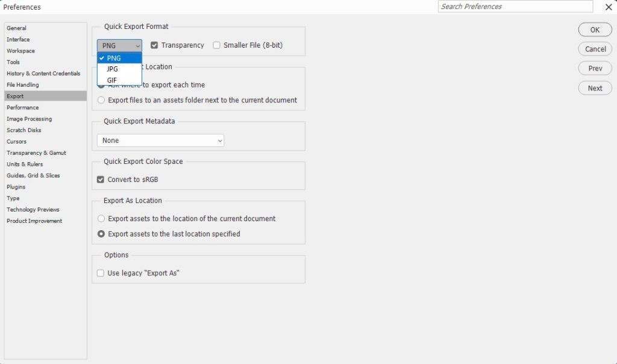
Task: Choose GIF as the quick export format
Action: (111, 80)
